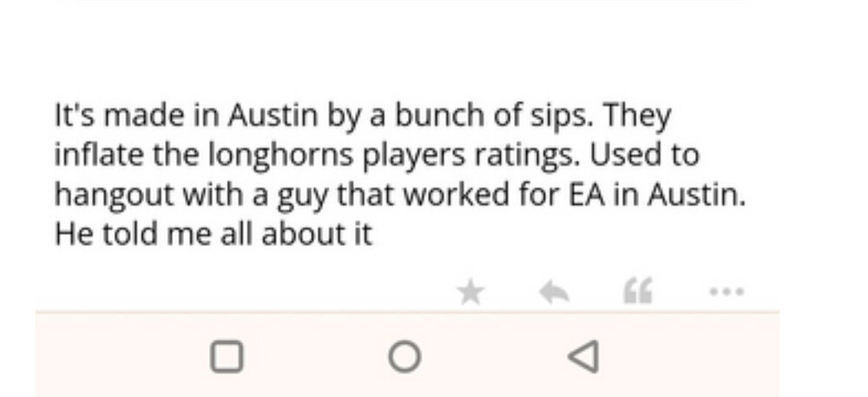The height and width of the screenshot is (397, 868).
Task: Open the three-dot more options menu
Action: tap(726, 293)
